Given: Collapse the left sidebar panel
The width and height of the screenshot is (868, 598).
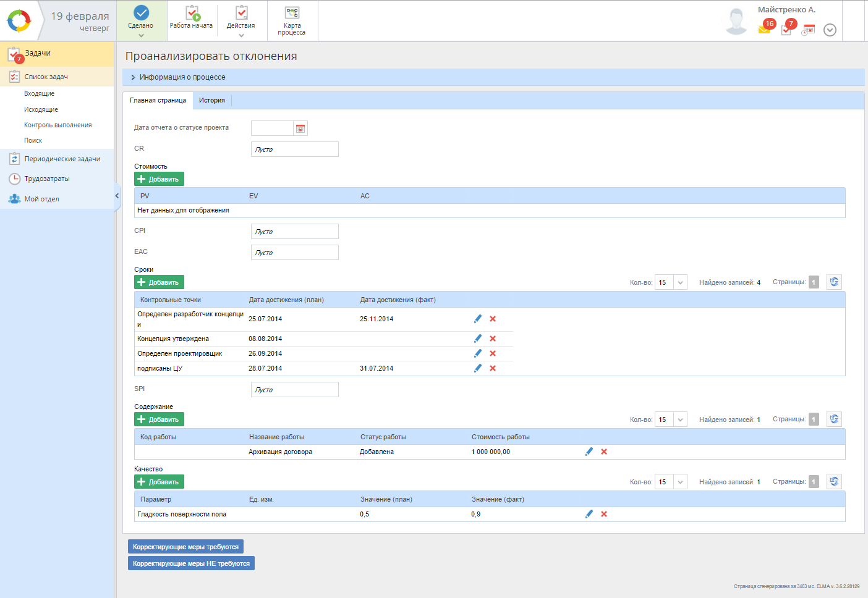Looking at the screenshot, I should 117,196.
